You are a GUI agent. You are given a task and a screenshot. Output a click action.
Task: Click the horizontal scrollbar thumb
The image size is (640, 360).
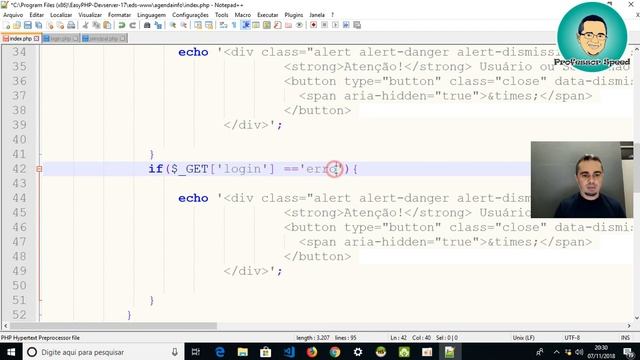pyautogui.click(x=113, y=326)
